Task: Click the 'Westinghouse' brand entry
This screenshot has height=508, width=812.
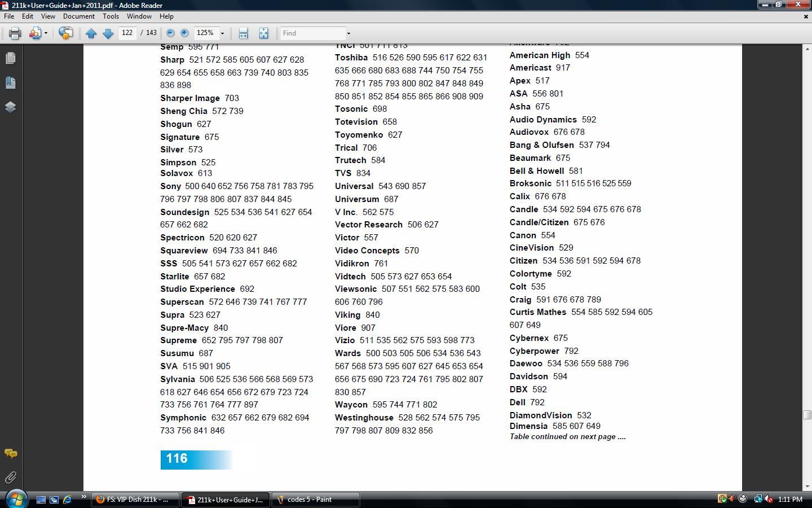Action: pyautogui.click(x=364, y=418)
